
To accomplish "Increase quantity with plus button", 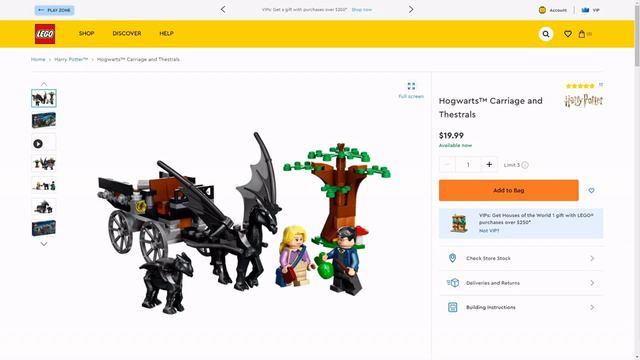I will pos(489,164).
